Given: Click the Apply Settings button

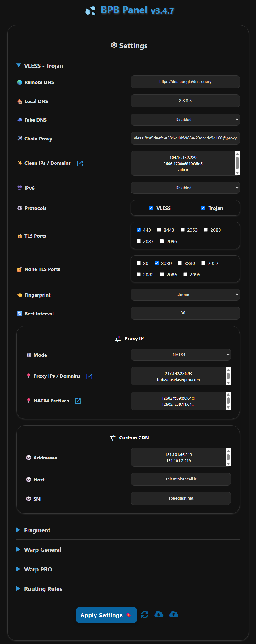Looking at the screenshot, I should click(x=106, y=615).
